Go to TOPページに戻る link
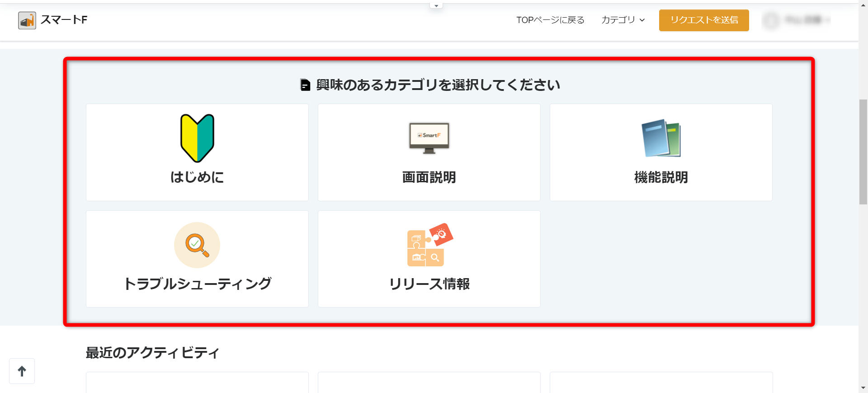The image size is (868, 393). (x=550, y=20)
